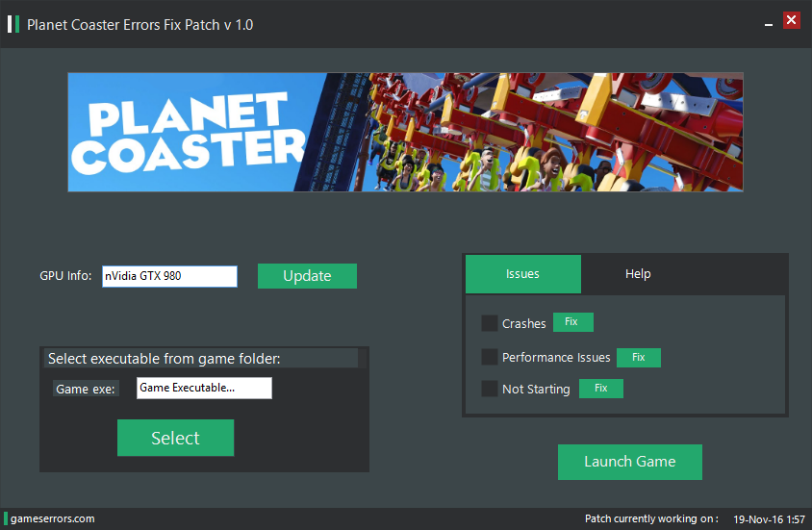Image resolution: width=812 pixels, height=530 pixels.
Task: Click Fix next to Not Starting
Action: point(600,389)
